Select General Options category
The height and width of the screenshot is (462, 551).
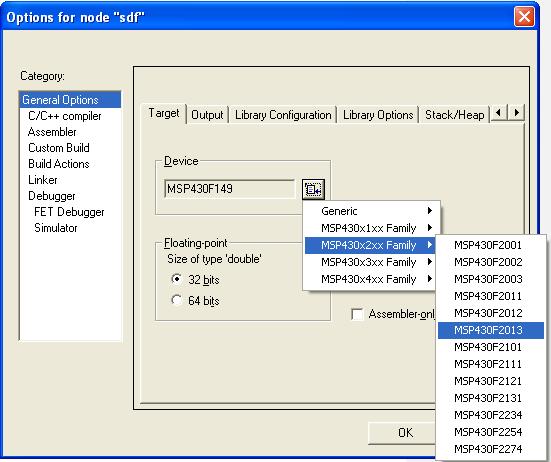pyautogui.click(x=70, y=100)
